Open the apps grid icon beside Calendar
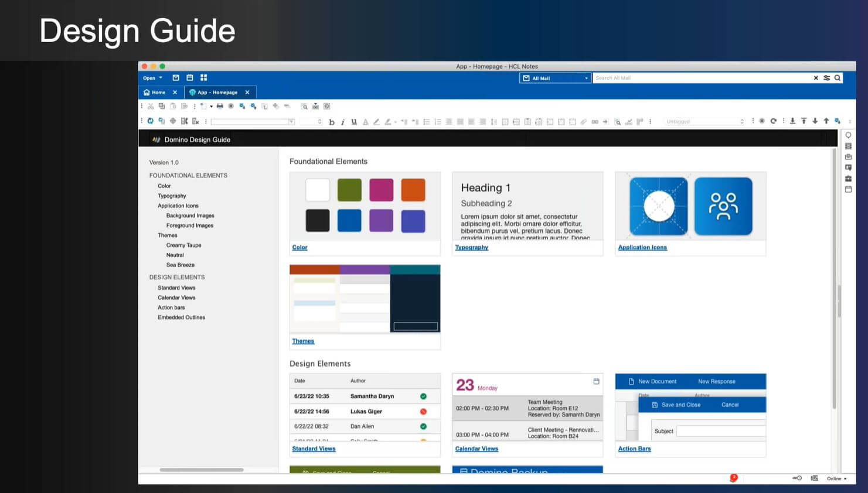The height and width of the screenshot is (493, 868). pos(204,78)
